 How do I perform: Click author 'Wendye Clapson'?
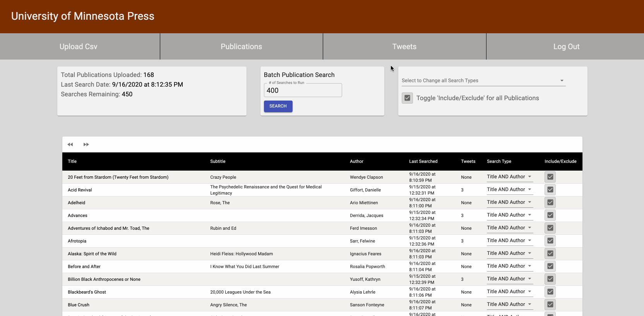[x=367, y=177]
